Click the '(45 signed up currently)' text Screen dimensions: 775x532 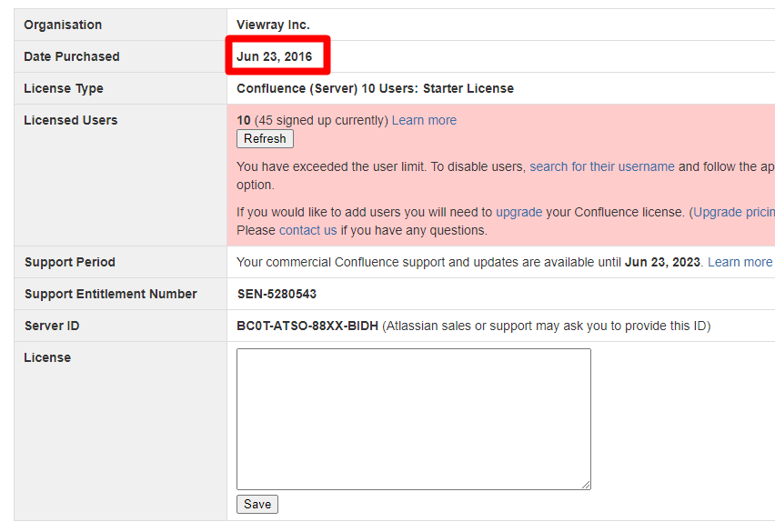321,121
